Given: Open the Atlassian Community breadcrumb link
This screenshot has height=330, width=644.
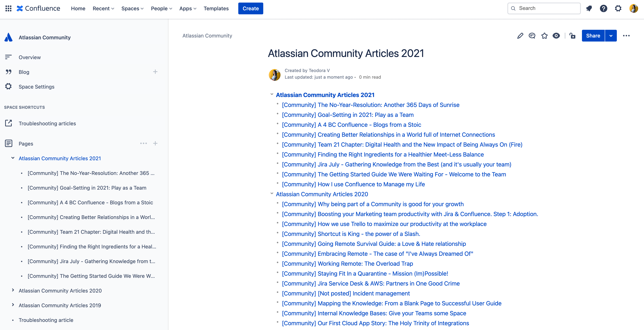Looking at the screenshot, I should coord(207,36).
